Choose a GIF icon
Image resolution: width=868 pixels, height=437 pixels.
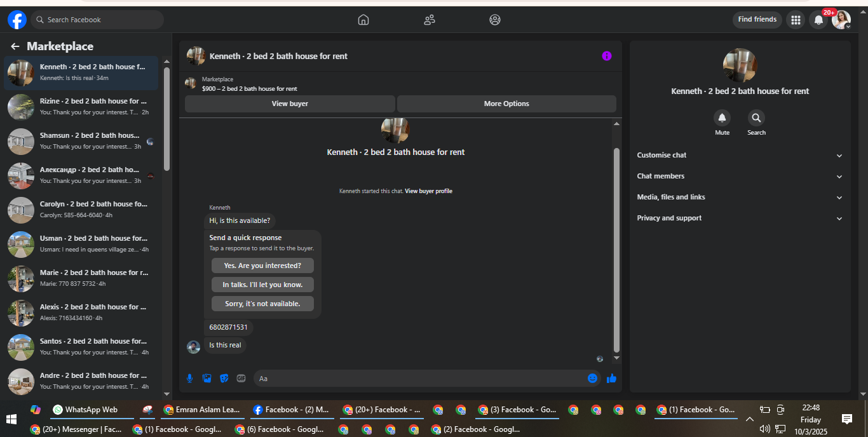[241, 379]
